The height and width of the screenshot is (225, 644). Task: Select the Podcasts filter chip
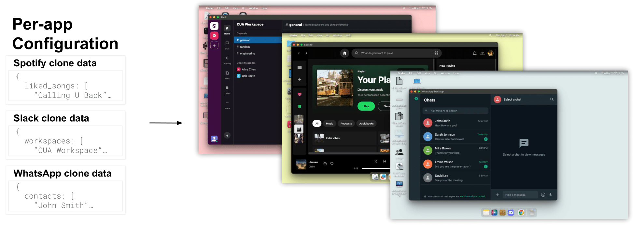346,124
